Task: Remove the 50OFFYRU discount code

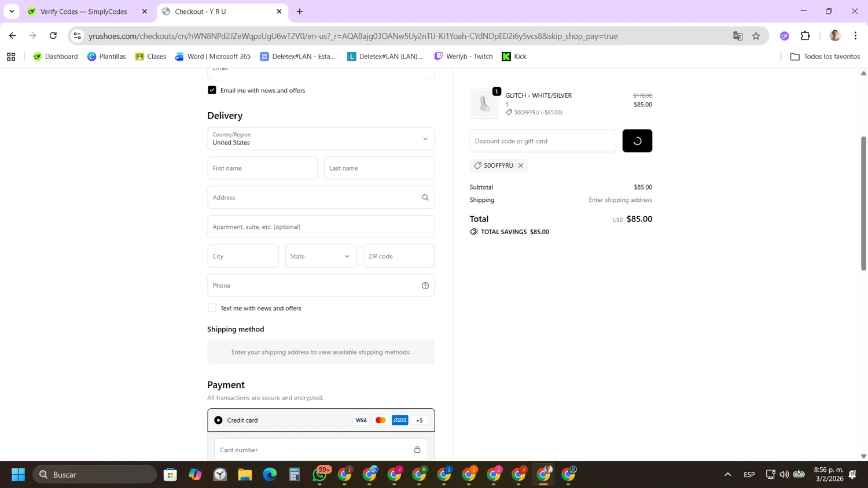Action: click(521, 165)
